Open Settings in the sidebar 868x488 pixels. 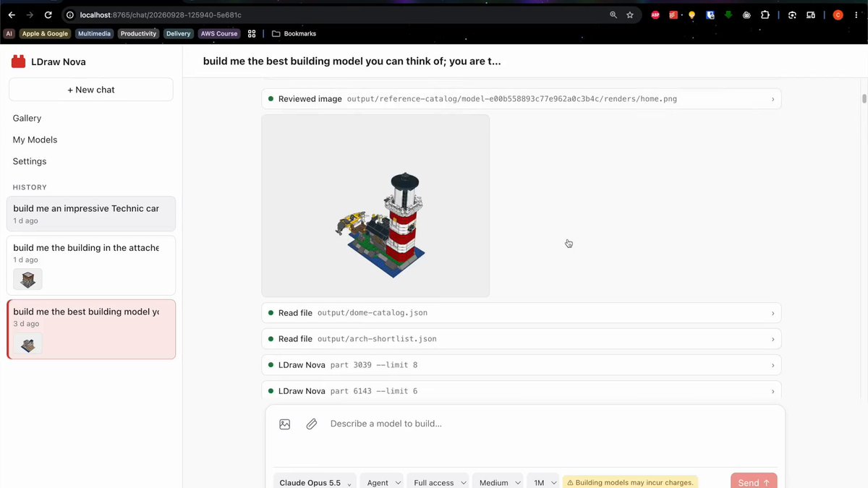pyautogui.click(x=30, y=162)
